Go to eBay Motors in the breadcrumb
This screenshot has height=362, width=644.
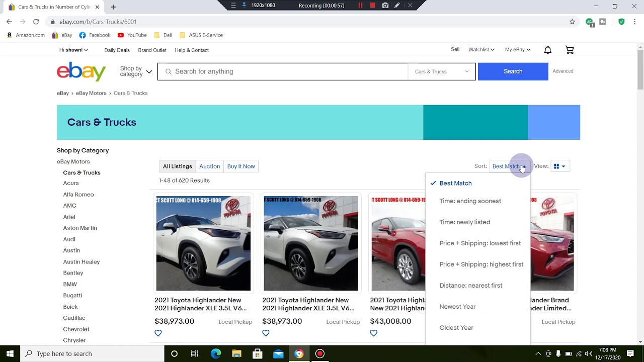click(x=91, y=93)
